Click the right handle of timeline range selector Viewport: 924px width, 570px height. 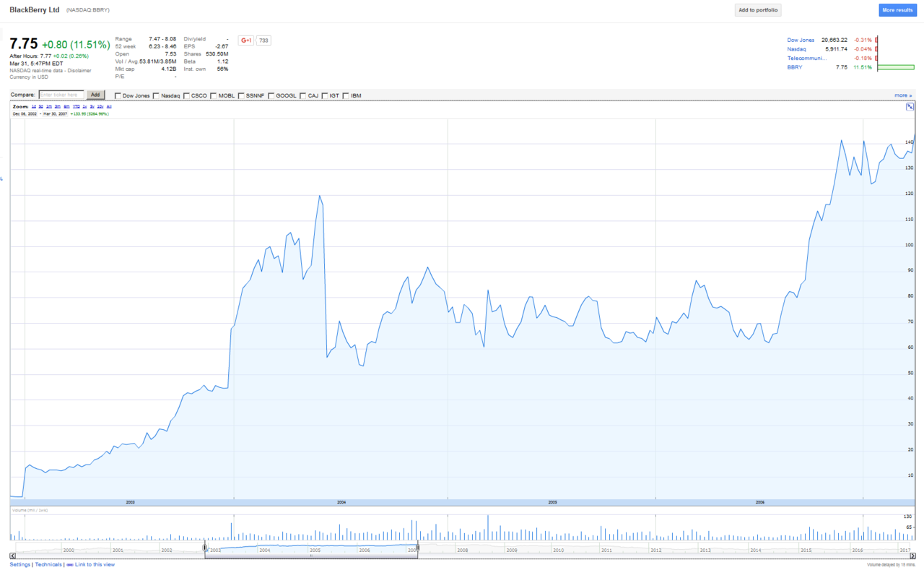418,548
